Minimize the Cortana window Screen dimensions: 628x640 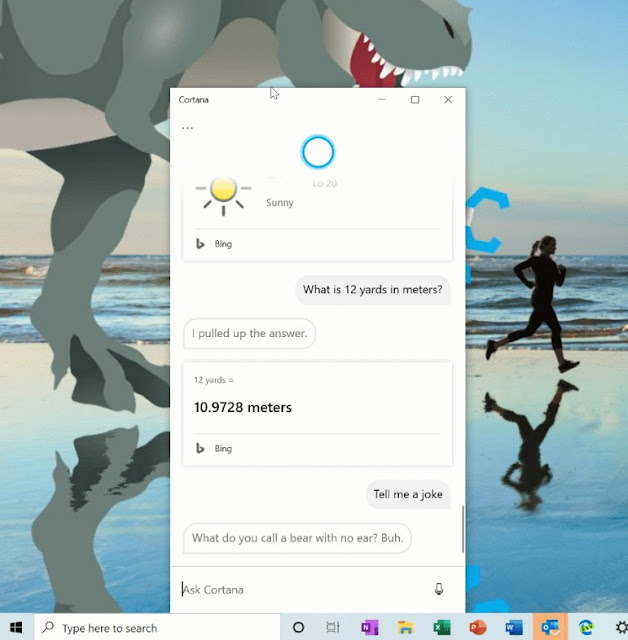(x=382, y=100)
